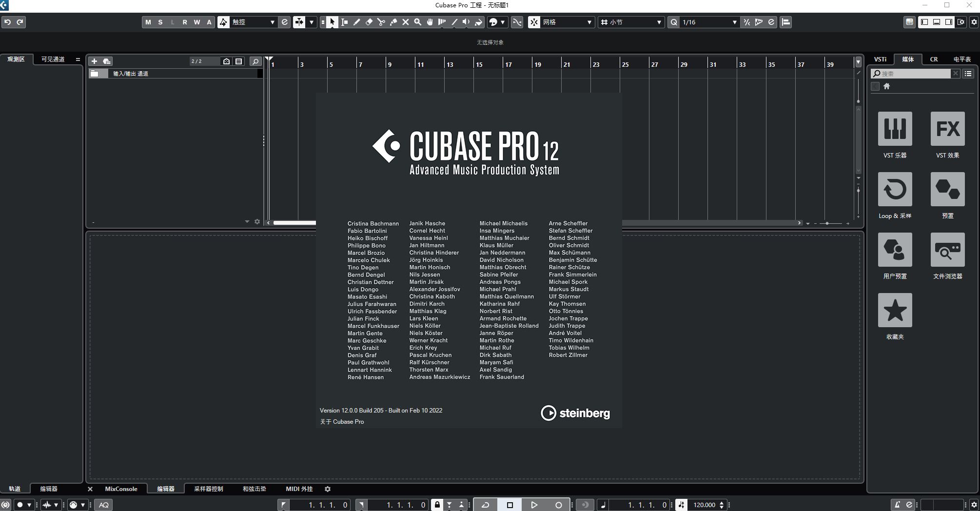Switch to the CR tab
The height and width of the screenshot is (511, 980).
(934, 59)
